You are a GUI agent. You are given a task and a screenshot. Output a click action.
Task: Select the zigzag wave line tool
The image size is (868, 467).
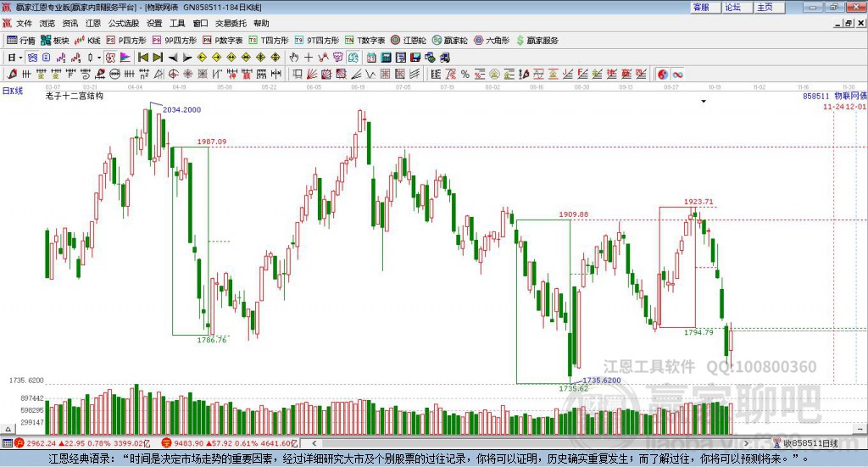coord(370,74)
